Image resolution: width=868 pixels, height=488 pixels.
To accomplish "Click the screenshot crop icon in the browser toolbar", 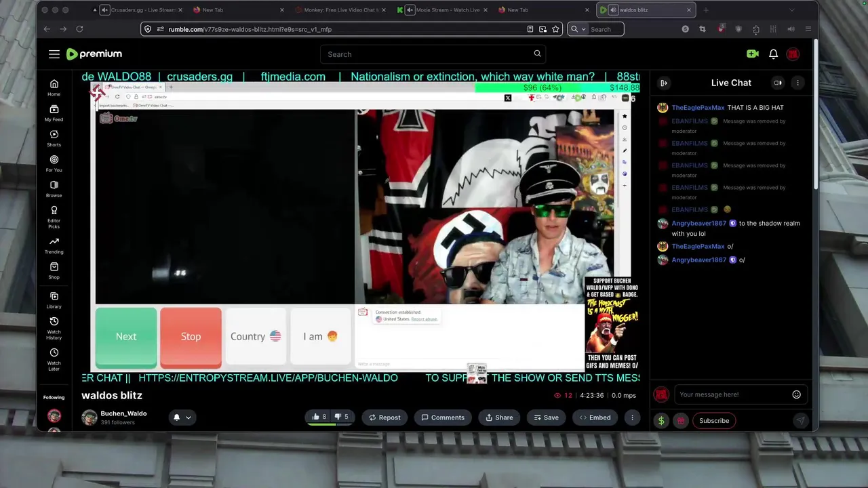I will point(702,29).
